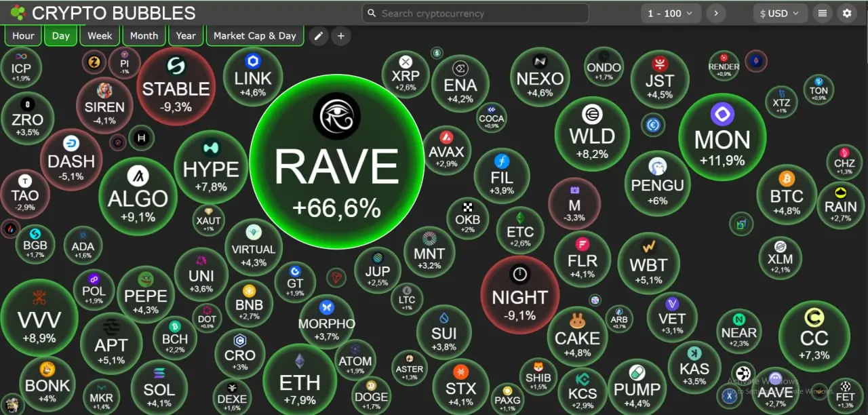Open the giant RAVE bubble
The height and width of the screenshot is (415, 868).
(337, 161)
